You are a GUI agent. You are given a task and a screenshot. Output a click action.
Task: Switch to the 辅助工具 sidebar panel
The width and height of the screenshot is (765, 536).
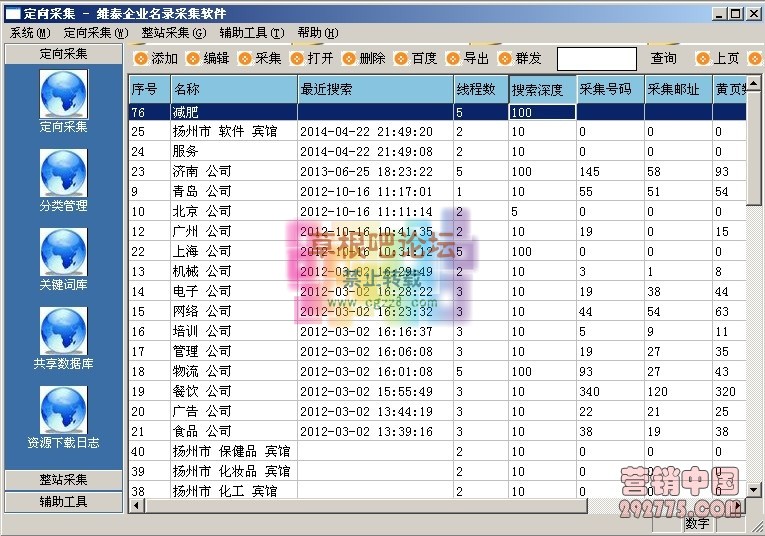pyautogui.click(x=63, y=502)
